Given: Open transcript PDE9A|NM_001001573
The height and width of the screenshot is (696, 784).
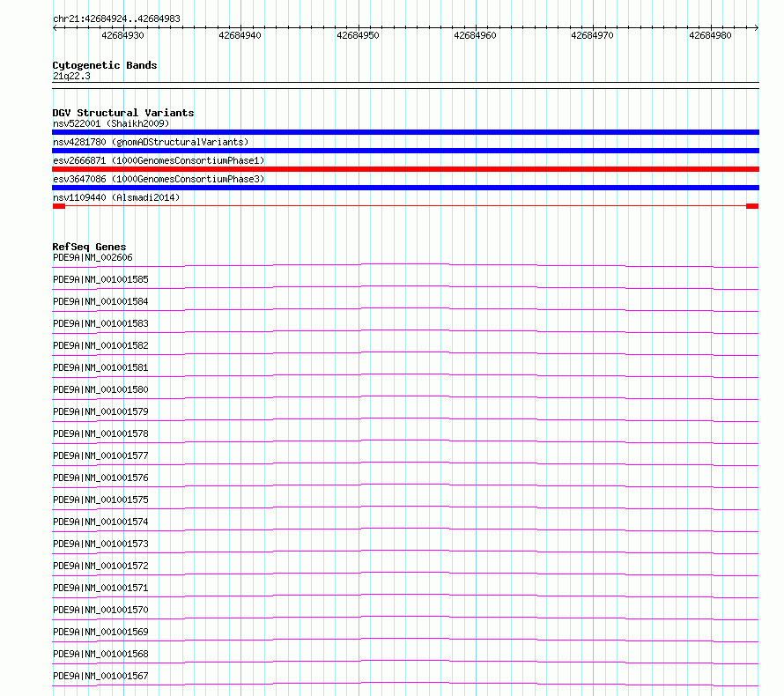Looking at the screenshot, I should 100,544.
